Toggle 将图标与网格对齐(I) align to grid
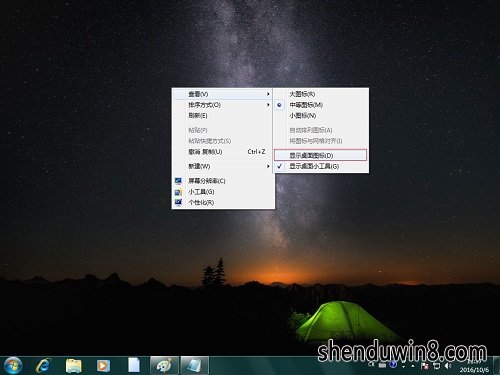The width and height of the screenshot is (500, 375). tap(321, 141)
